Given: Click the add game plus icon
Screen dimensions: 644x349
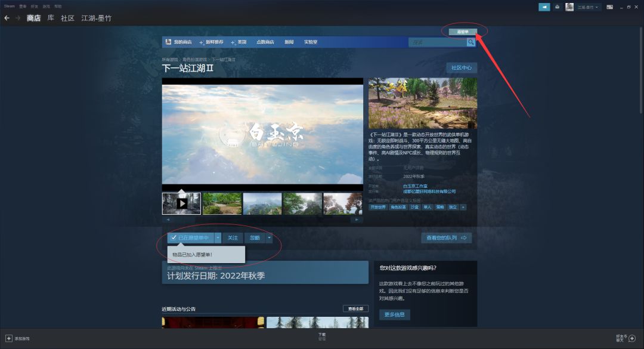Looking at the screenshot, I should 8,338.
